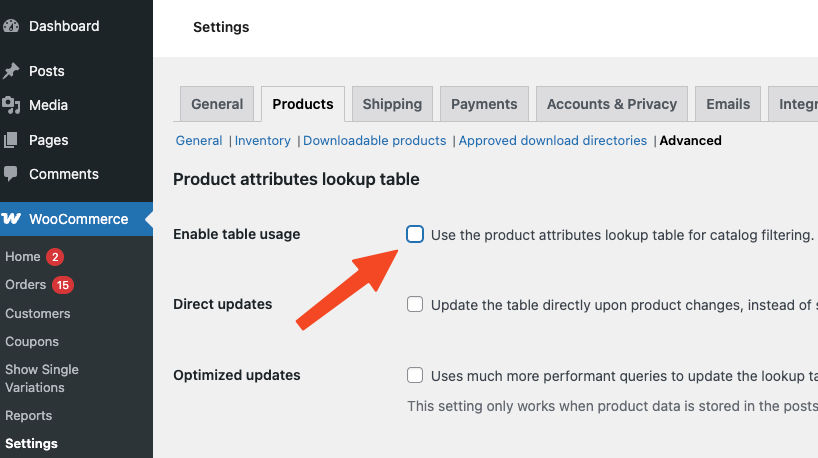Click the WooCommerce logo icon
Screen dimensions: 818x458
[12, 219]
